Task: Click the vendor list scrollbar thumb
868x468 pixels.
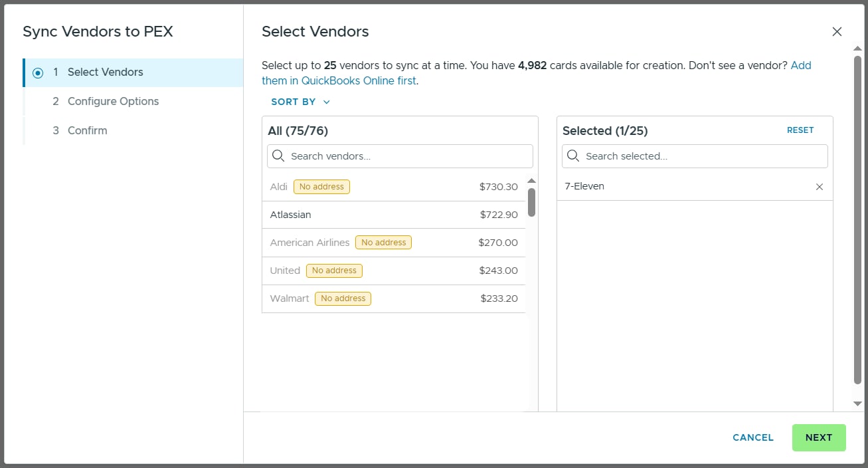Action: pyautogui.click(x=531, y=202)
